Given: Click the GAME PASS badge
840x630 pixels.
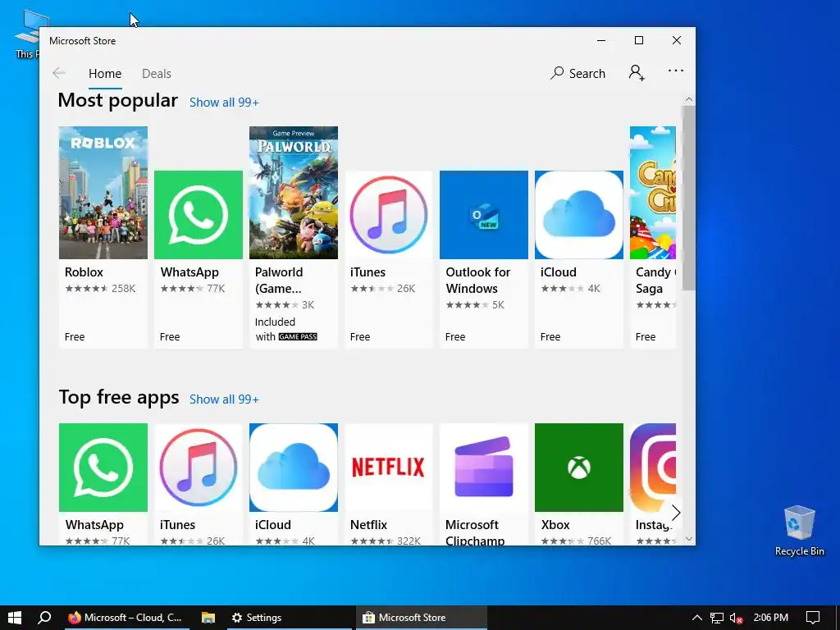Looking at the screenshot, I should pos(298,337).
